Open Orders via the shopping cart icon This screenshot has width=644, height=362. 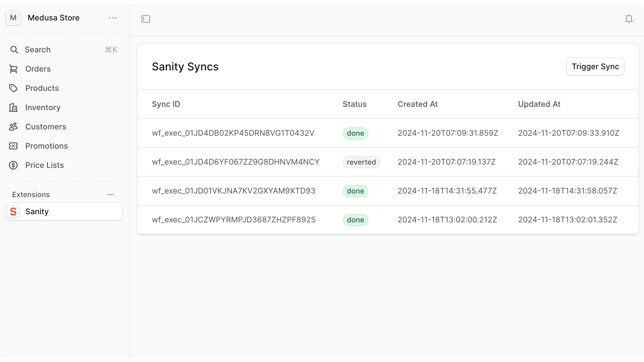coord(14,69)
